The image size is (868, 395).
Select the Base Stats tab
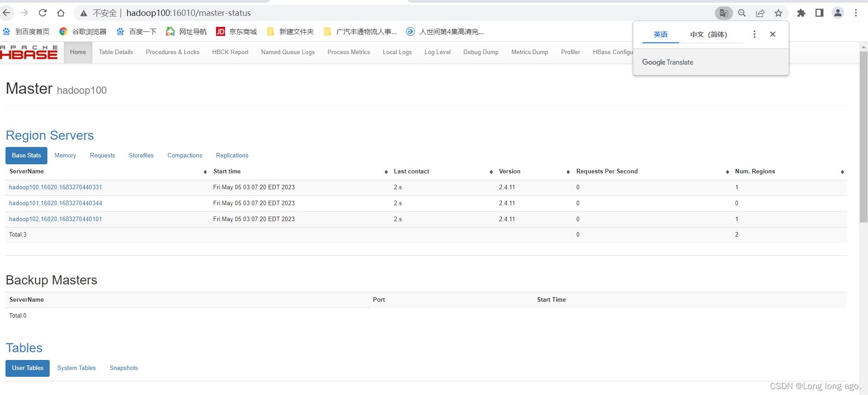[x=26, y=156]
